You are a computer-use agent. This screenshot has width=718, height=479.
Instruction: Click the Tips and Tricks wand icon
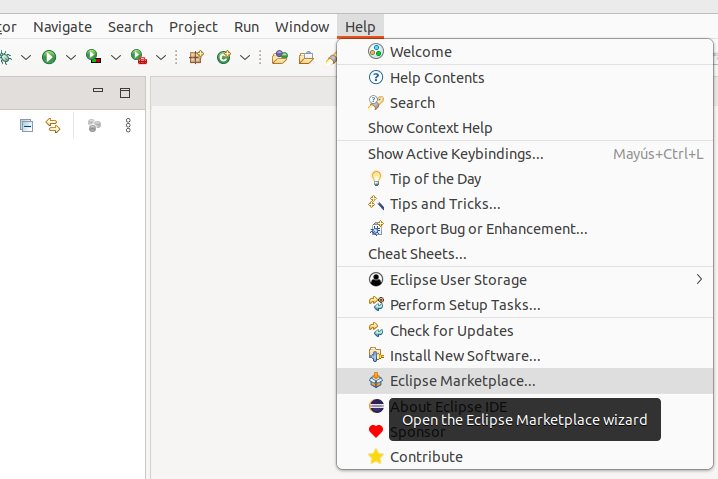(376, 203)
